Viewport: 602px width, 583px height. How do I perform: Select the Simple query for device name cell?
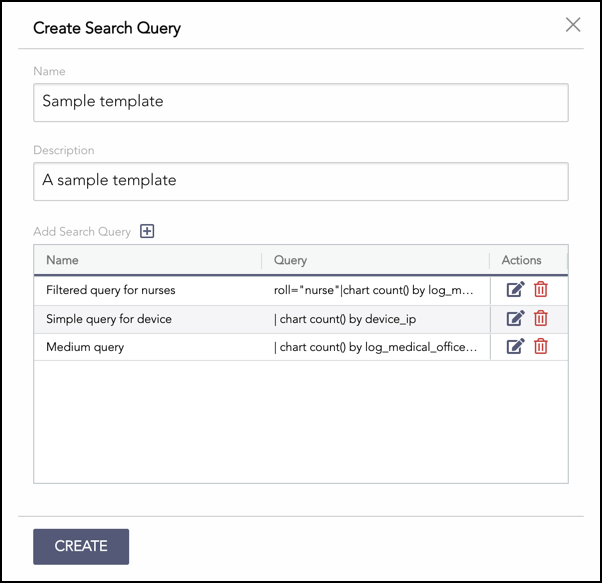[x=108, y=319]
